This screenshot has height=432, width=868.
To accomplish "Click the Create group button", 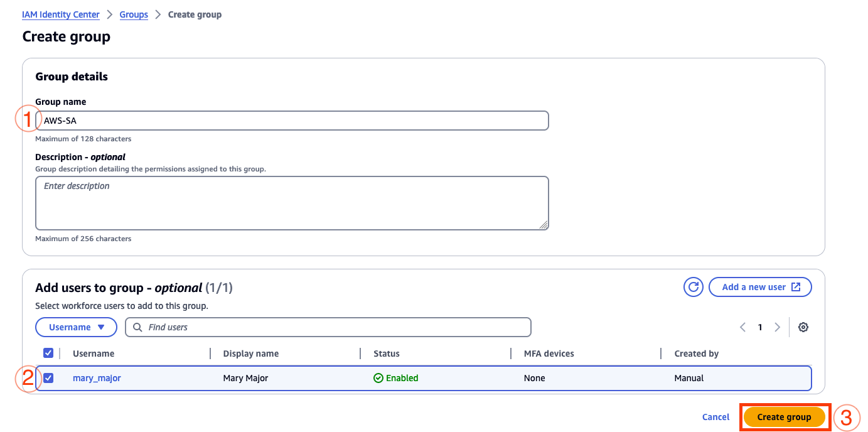I will 785,417.
